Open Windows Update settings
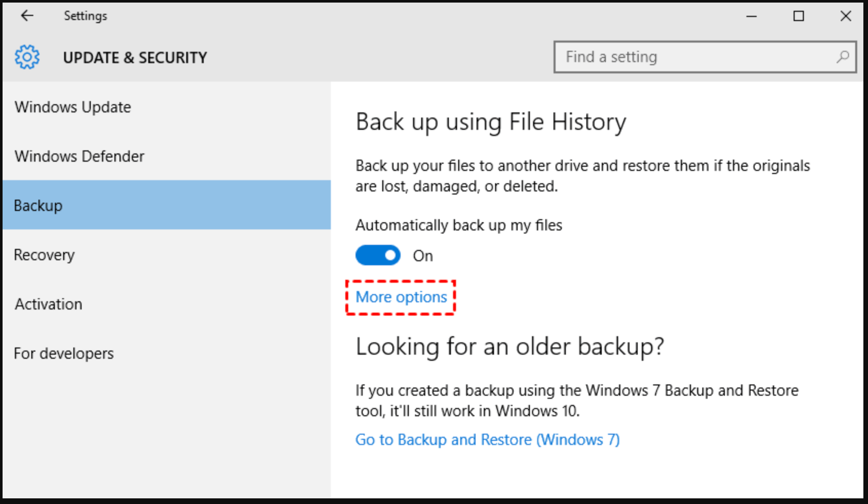Image resolution: width=868 pixels, height=504 pixels. (73, 107)
